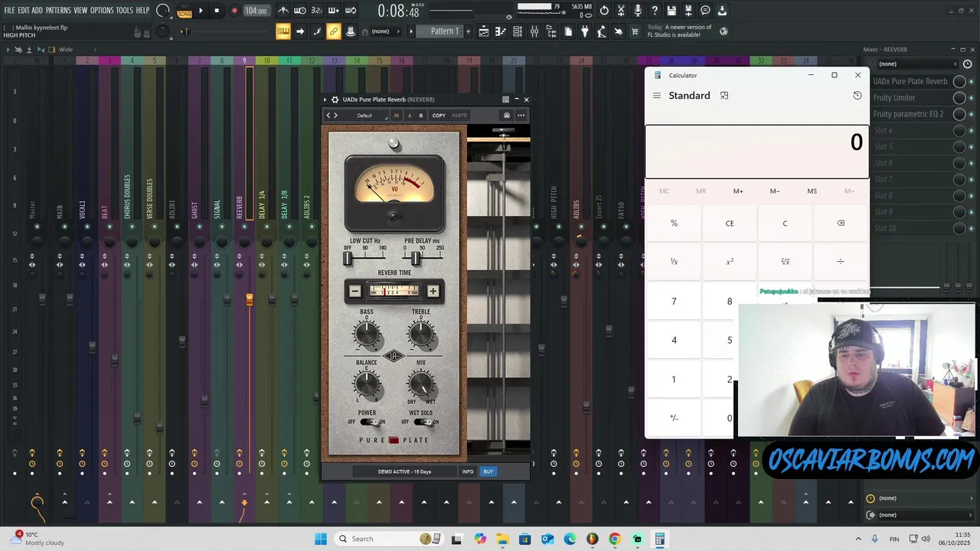Select preset slot B in UADx
Viewport: 980px width, 551px height.
click(x=420, y=116)
